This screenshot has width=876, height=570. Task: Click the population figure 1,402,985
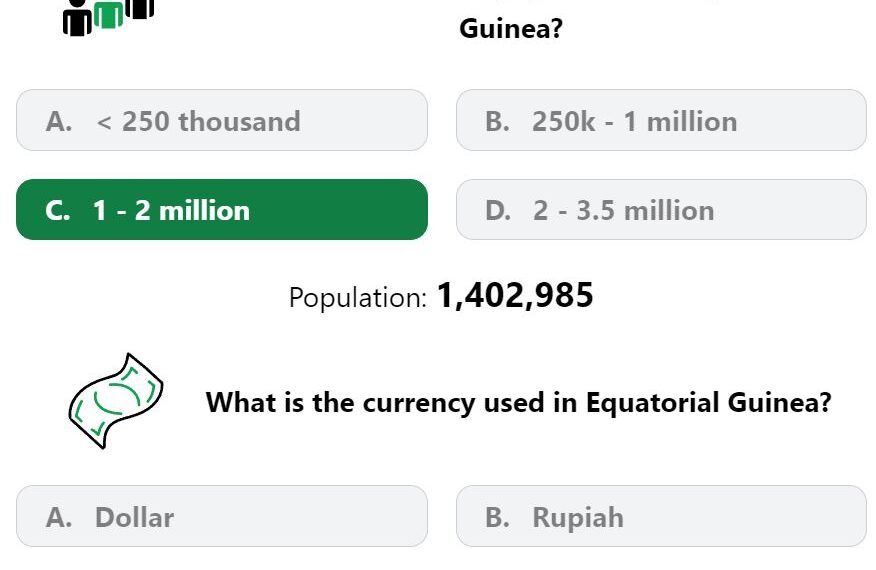point(515,296)
